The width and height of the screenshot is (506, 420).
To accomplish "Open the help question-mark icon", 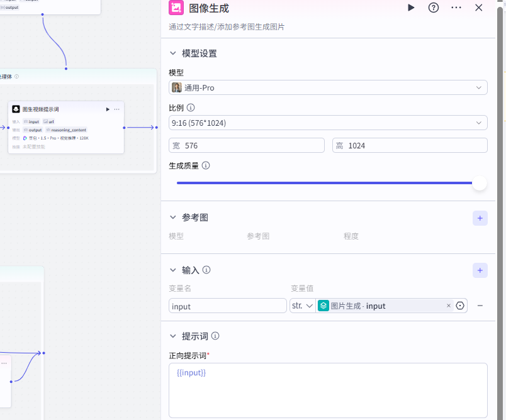I will (x=434, y=8).
